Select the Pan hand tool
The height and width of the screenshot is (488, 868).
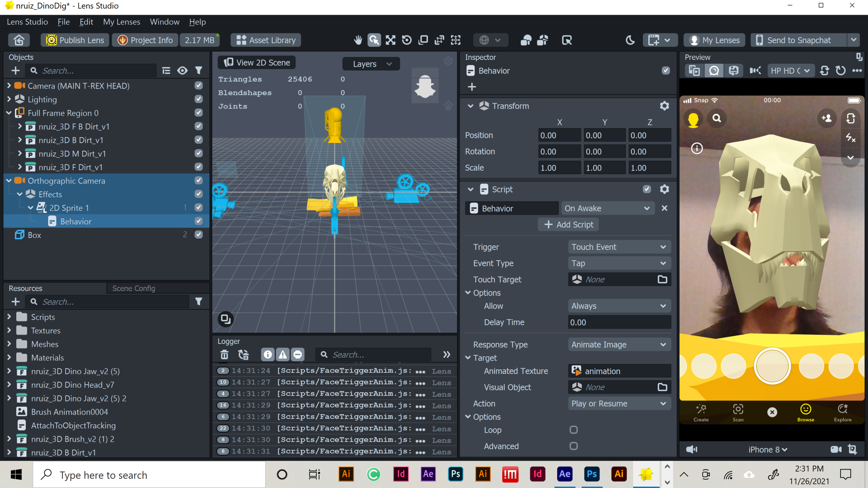[358, 40]
